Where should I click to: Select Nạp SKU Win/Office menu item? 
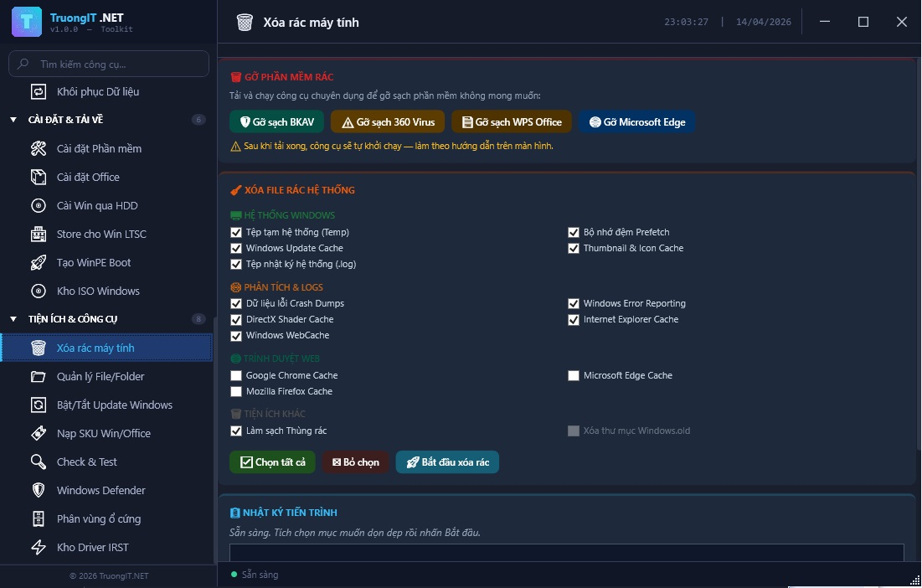pos(103,434)
